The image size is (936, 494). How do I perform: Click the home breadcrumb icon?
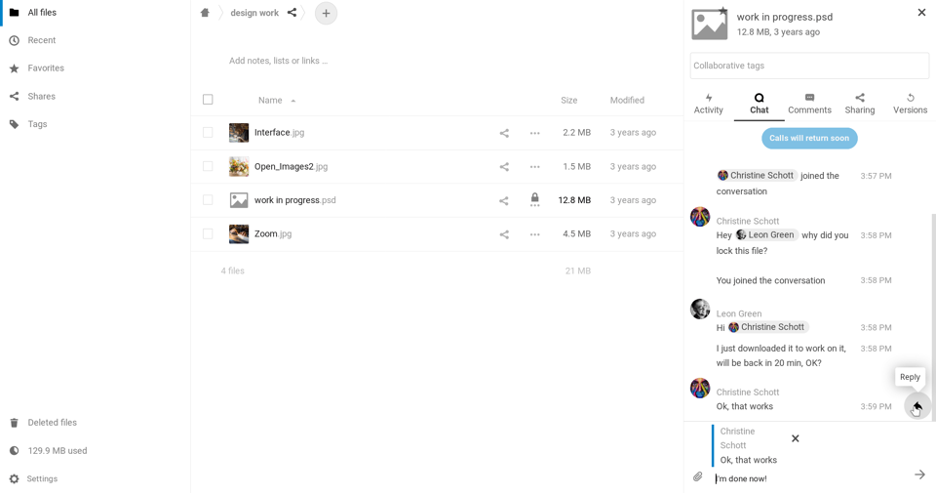tap(205, 13)
